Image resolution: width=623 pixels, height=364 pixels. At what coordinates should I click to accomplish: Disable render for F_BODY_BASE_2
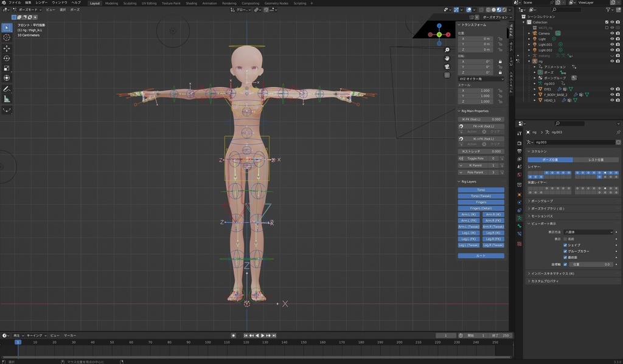click(618, 95)
